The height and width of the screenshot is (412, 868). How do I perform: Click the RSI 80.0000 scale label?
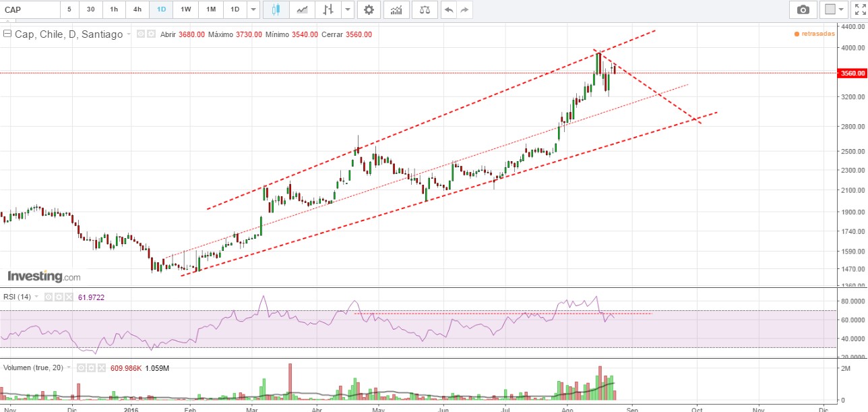853,301
